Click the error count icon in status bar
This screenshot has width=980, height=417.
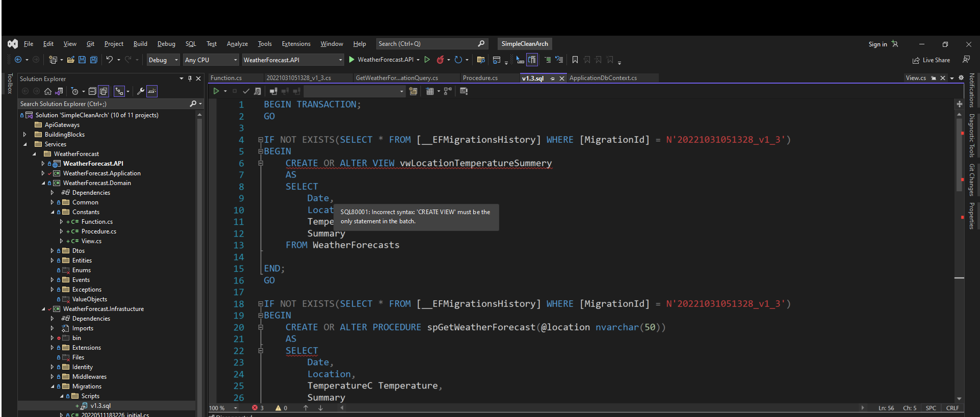click(x=255, y=408)
